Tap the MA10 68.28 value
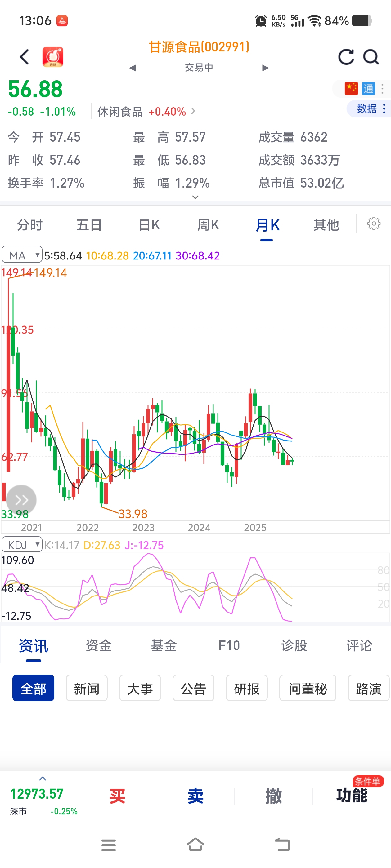The height and width of the screenshot is (868, 391). (107, 255)
